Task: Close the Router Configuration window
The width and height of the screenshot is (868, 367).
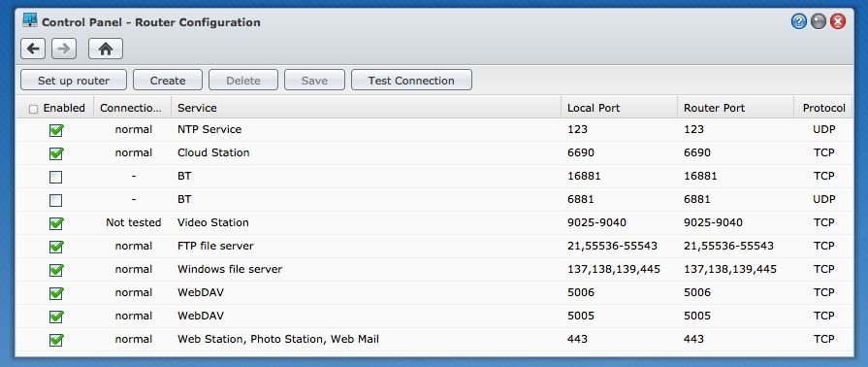Action: coord(838,21)
